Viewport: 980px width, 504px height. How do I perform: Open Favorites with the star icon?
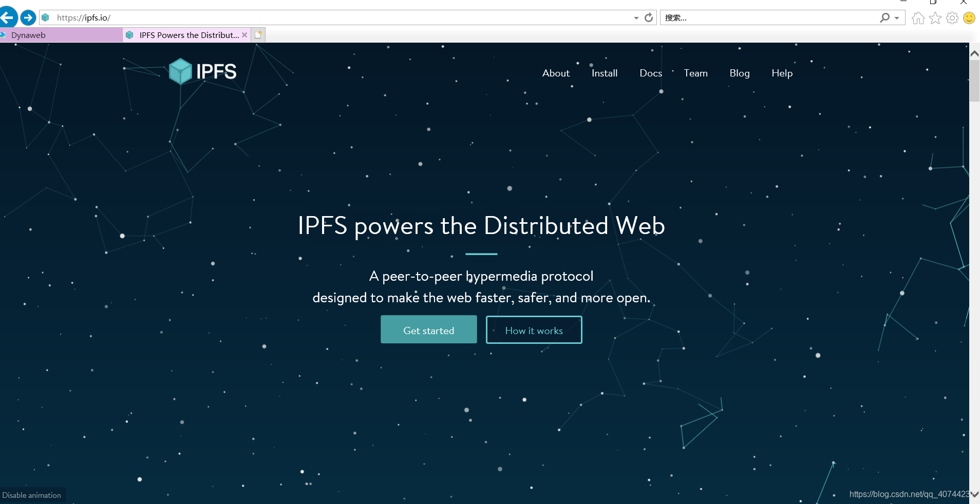(935, 18)
